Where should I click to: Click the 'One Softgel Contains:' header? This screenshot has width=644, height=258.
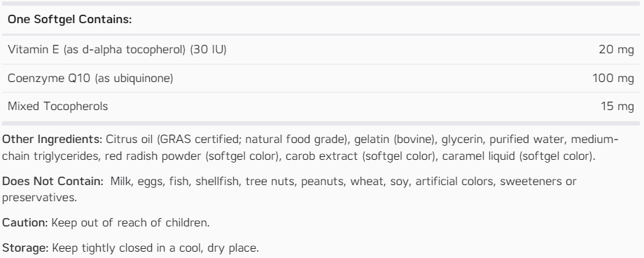pos(70,20)
